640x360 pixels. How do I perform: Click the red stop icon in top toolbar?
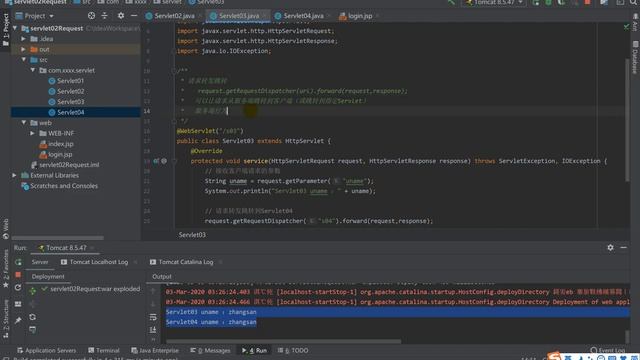[587, 2]
